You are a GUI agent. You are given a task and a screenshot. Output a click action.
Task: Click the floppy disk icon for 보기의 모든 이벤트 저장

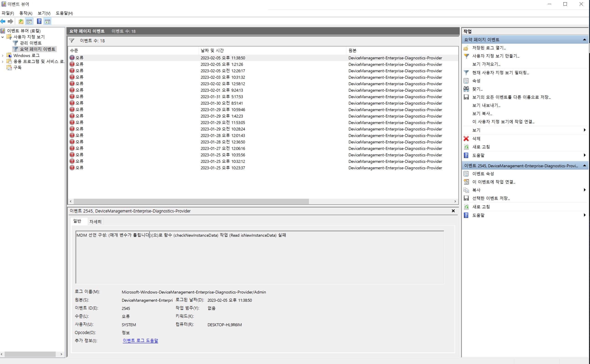pos(466,97)
